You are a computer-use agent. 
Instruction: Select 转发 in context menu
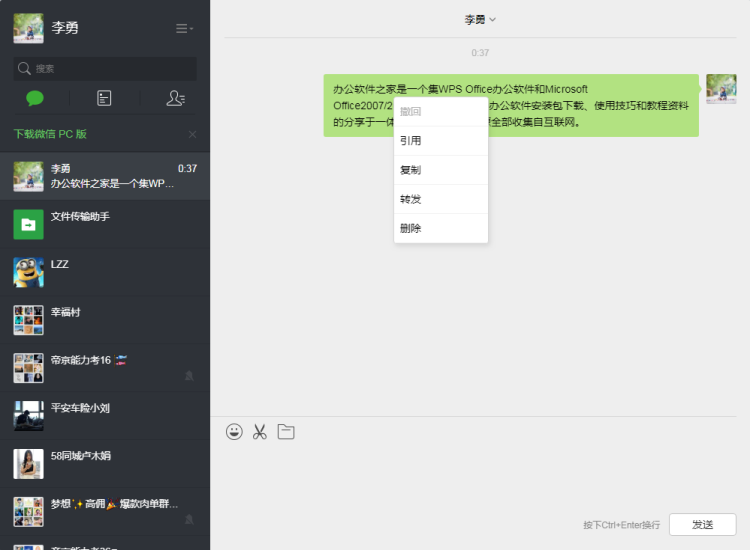441,199
